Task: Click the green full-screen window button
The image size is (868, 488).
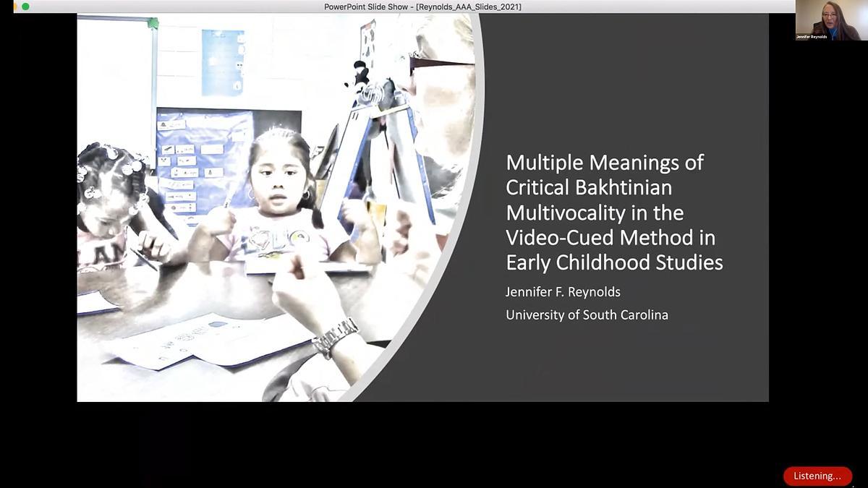Action: (x=25, y=7)
